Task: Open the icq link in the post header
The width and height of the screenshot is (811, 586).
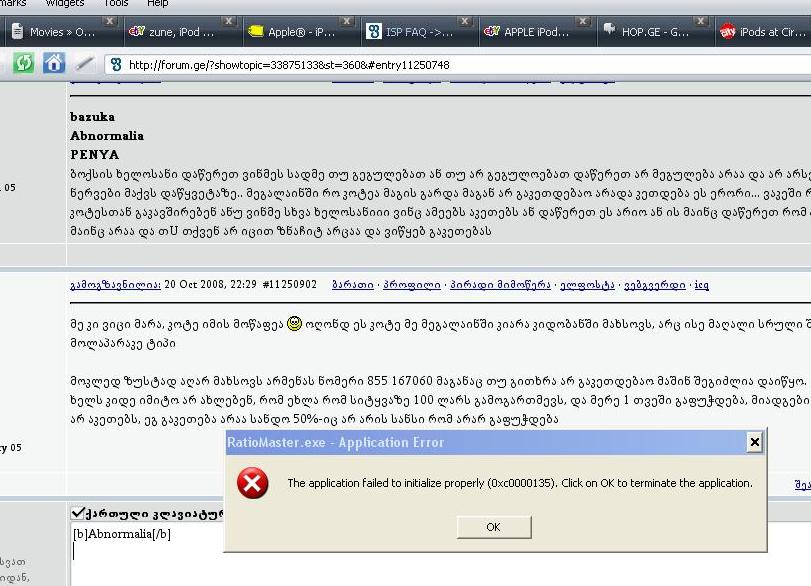Action: 702,284
